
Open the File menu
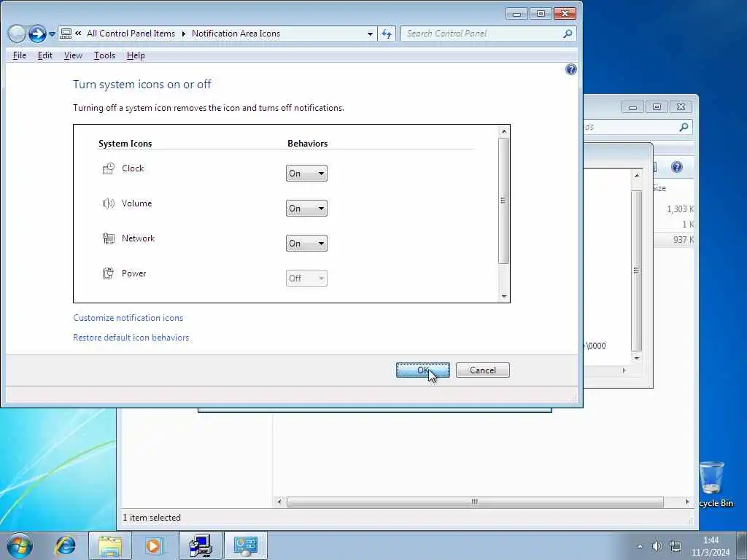click(x=20, y=55)
